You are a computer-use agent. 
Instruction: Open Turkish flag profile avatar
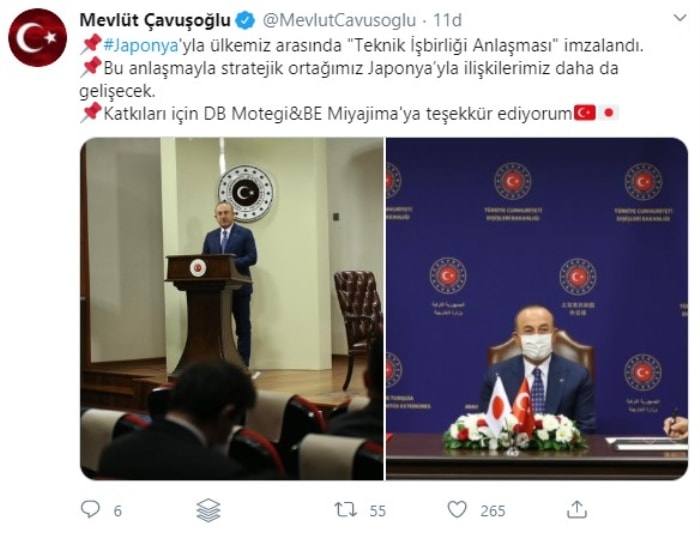point(38,38)
